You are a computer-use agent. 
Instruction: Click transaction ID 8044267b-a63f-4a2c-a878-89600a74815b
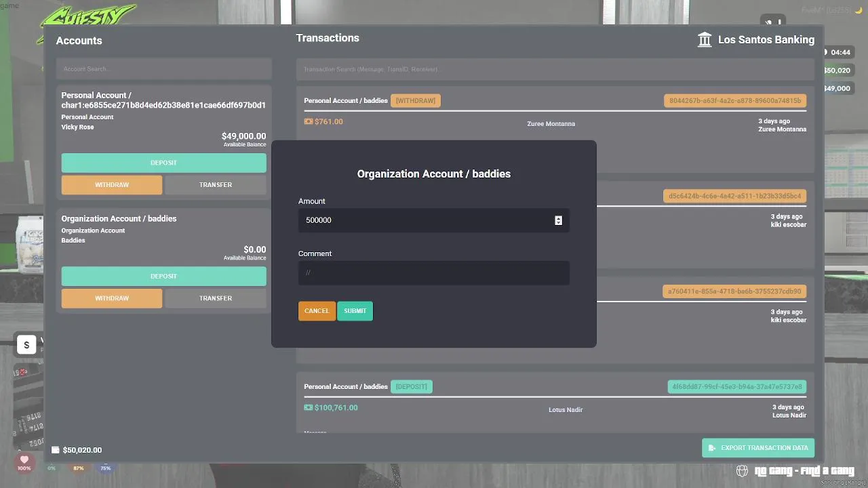pos(735,101)
